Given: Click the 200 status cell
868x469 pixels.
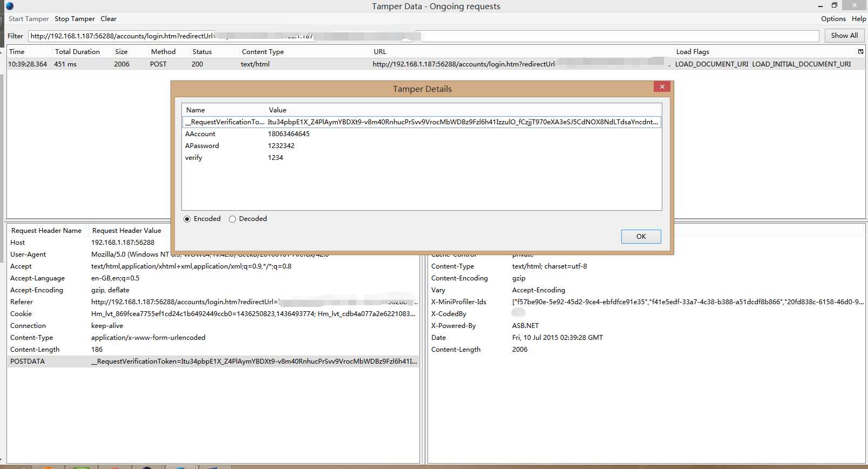Looking at the screenshot, I should (x=197, y=64).
